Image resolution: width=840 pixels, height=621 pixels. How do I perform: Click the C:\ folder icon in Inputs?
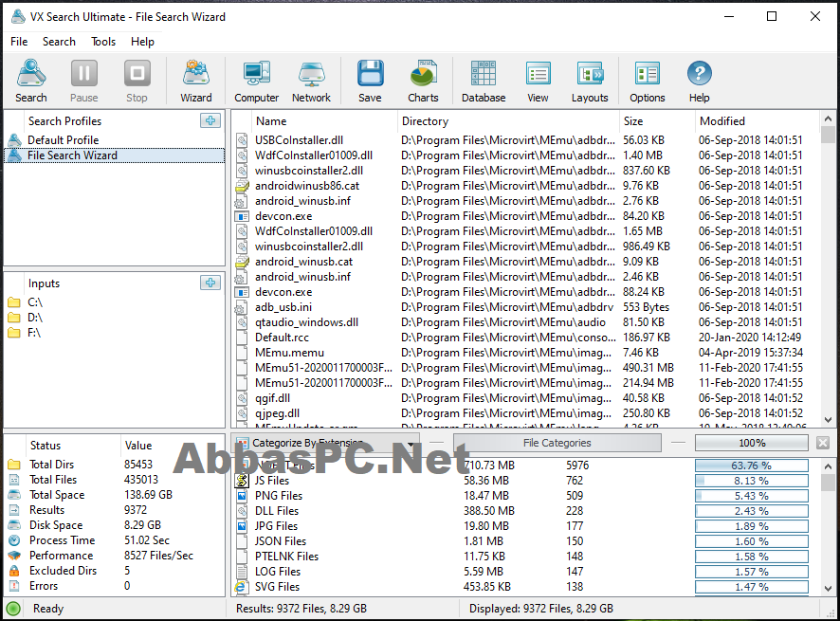[14, 302]
